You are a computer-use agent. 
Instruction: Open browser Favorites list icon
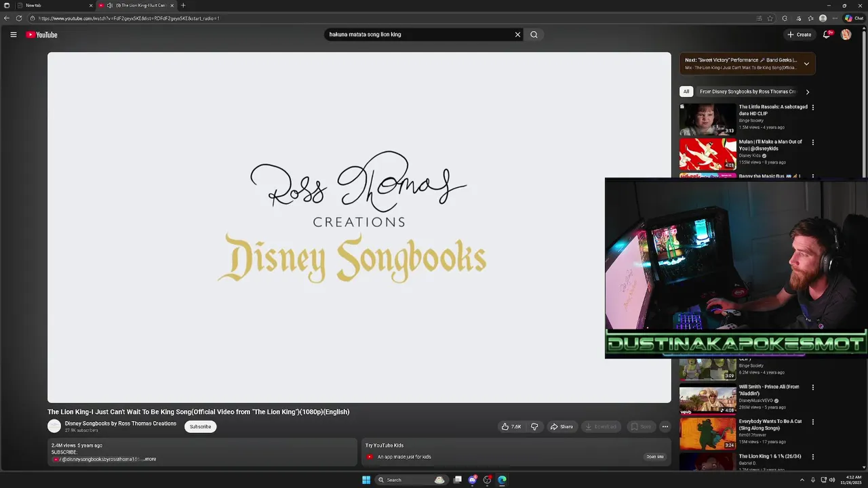coord(810,18)
